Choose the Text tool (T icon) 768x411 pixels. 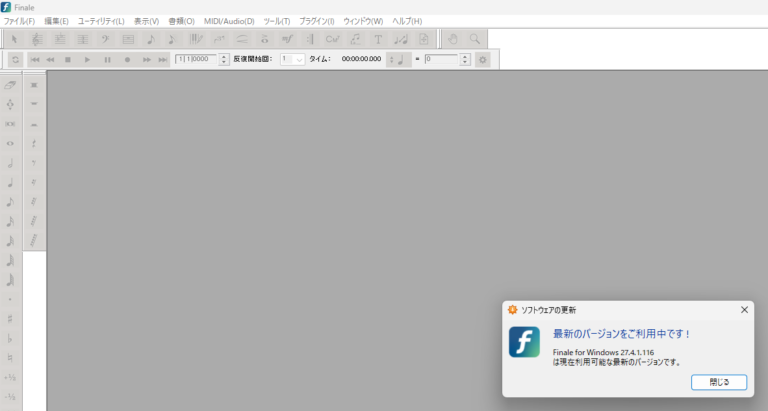tap(379, 39)
